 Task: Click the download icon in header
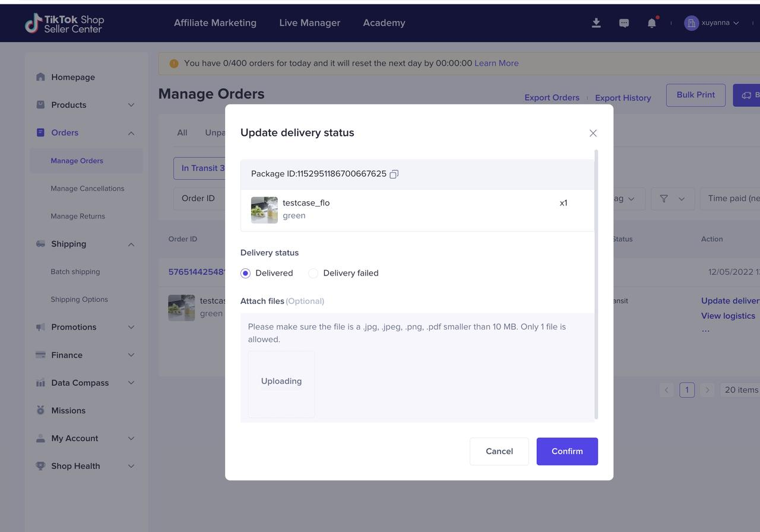[x=596, y=23]
